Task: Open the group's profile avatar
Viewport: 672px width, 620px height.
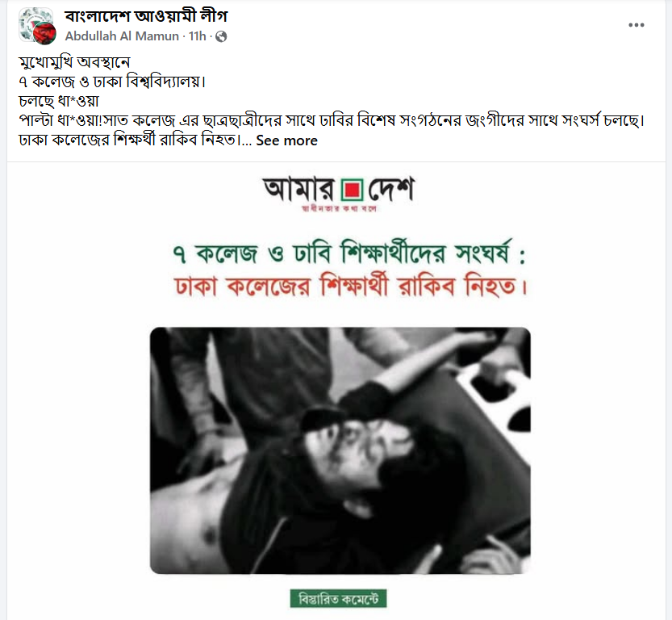Action: coord(36,24)
